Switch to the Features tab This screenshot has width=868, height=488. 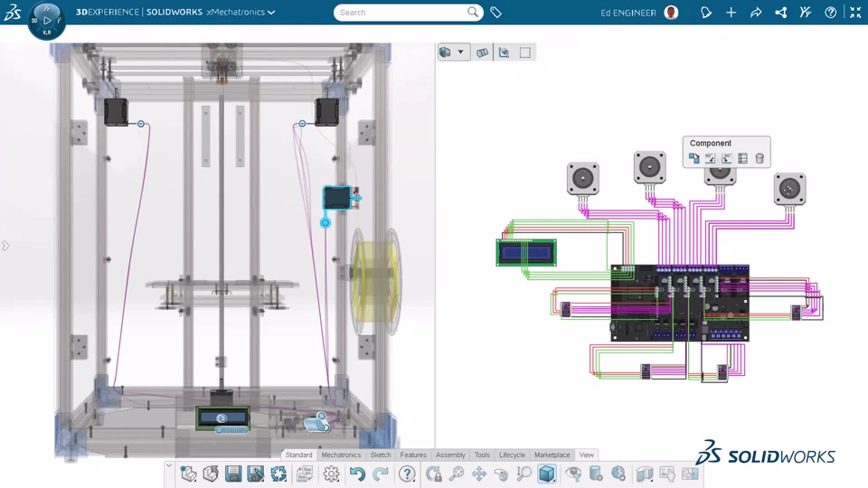click(413, 455)
